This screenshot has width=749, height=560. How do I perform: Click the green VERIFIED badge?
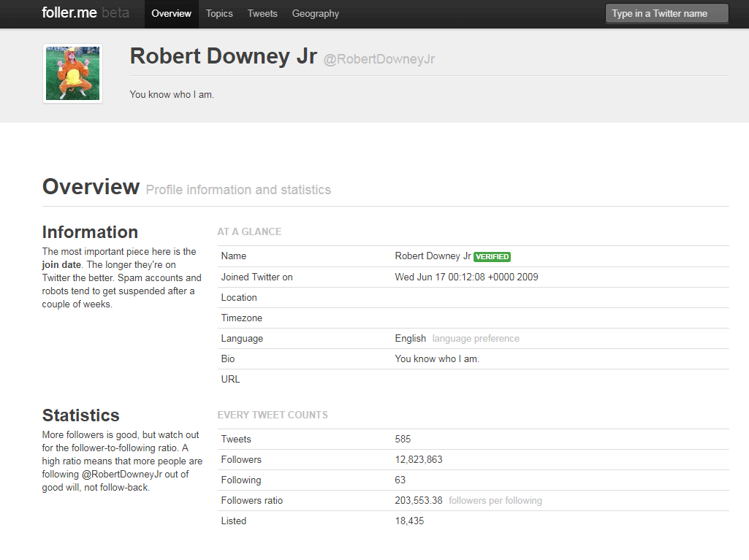492,257
